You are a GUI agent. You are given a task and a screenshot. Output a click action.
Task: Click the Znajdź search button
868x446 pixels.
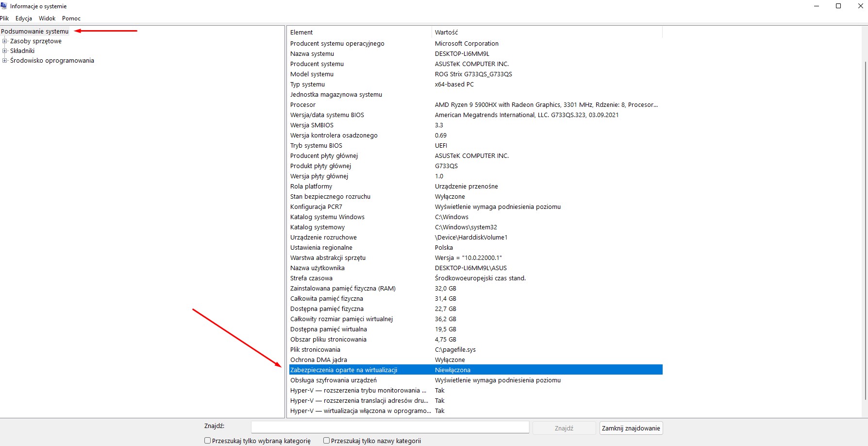coord(564,428)
